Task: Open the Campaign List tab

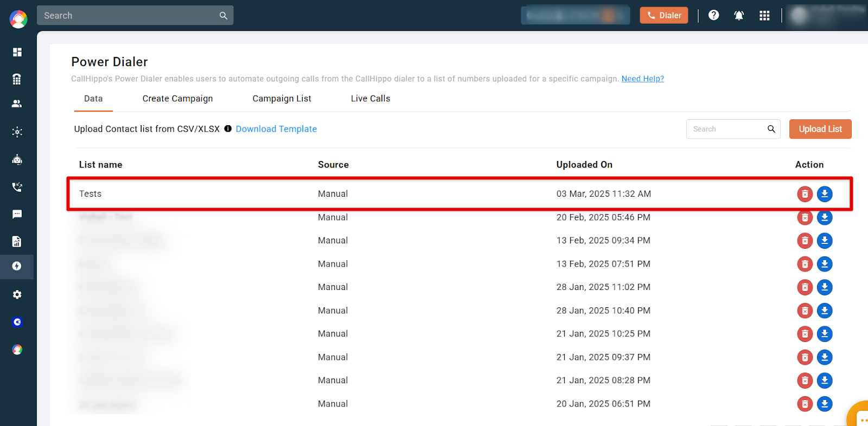Action: coord(282,99)
